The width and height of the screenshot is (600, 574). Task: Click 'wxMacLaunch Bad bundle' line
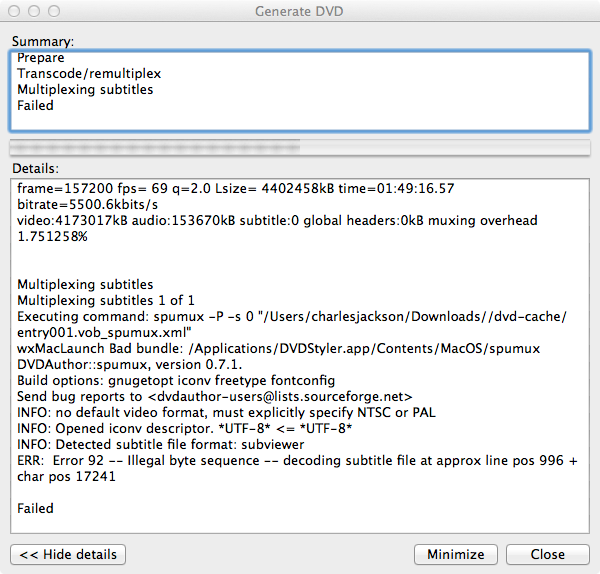pyautogui.click(x=279, y=349)
